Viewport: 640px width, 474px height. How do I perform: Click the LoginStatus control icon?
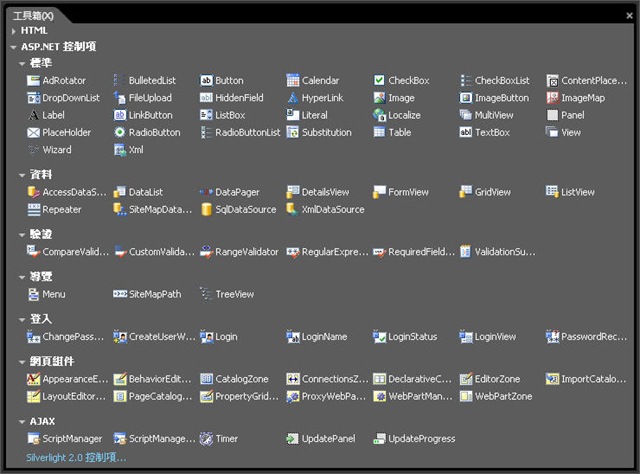pos(379,337)
